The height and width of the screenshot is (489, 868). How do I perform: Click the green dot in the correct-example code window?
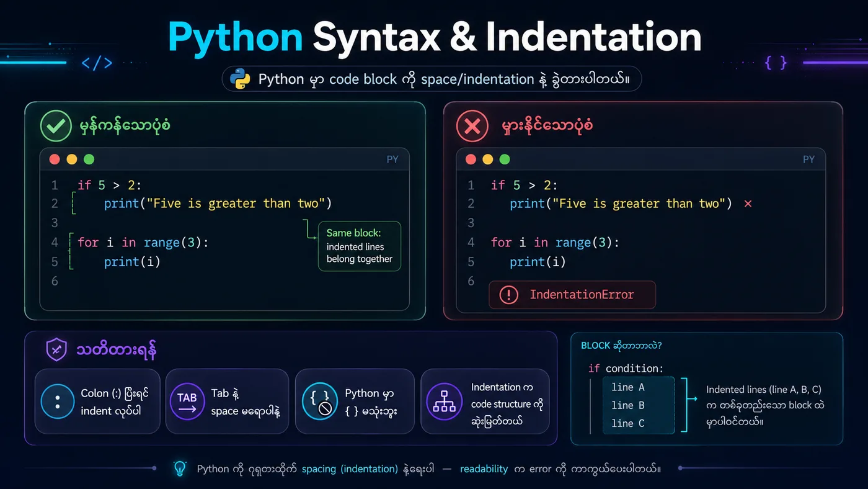tap(89, 159)
